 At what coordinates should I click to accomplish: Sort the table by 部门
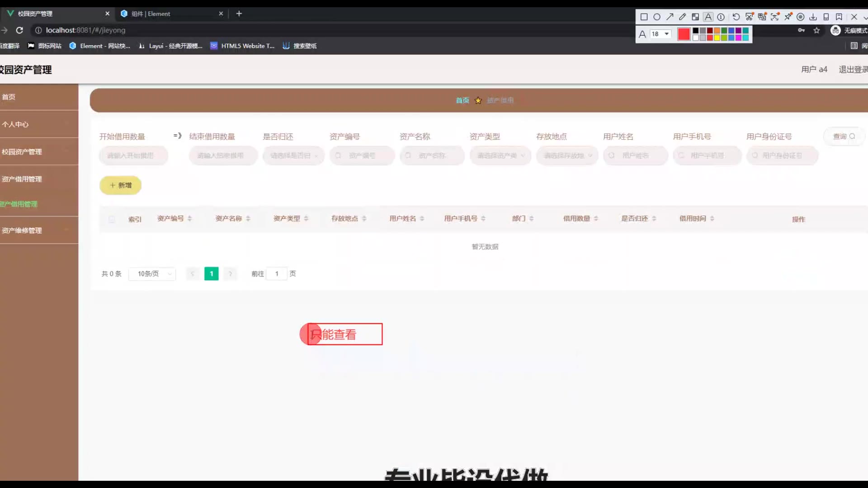tap(532, 219)
